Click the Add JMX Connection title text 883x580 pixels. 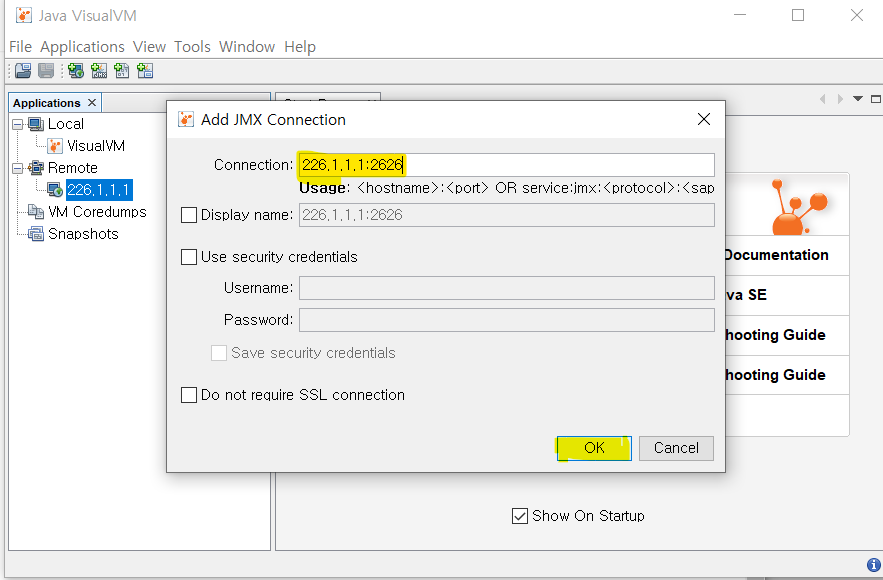[x=273, y=119]
